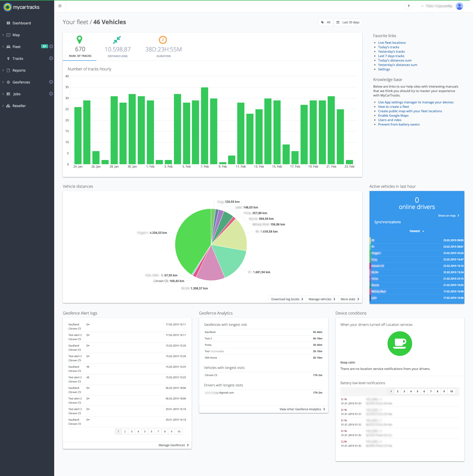
Task: Open the Live fleet locations link
Action: coord(391,43)
